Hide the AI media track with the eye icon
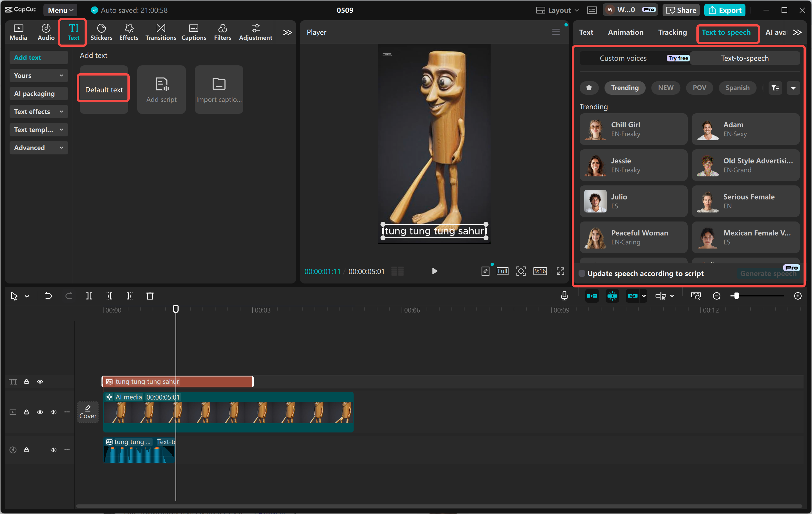The height and width of the screenshot is (514, 812). pyautogui.click(x=40, y=412)
